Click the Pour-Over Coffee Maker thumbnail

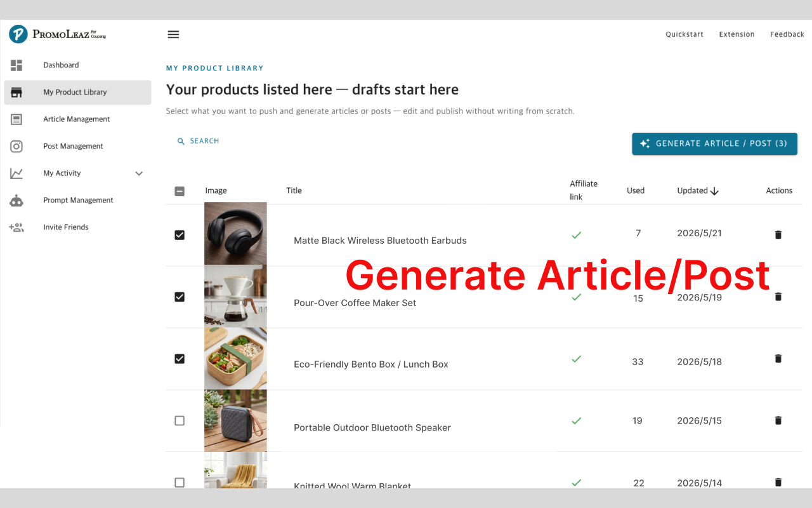235,296
